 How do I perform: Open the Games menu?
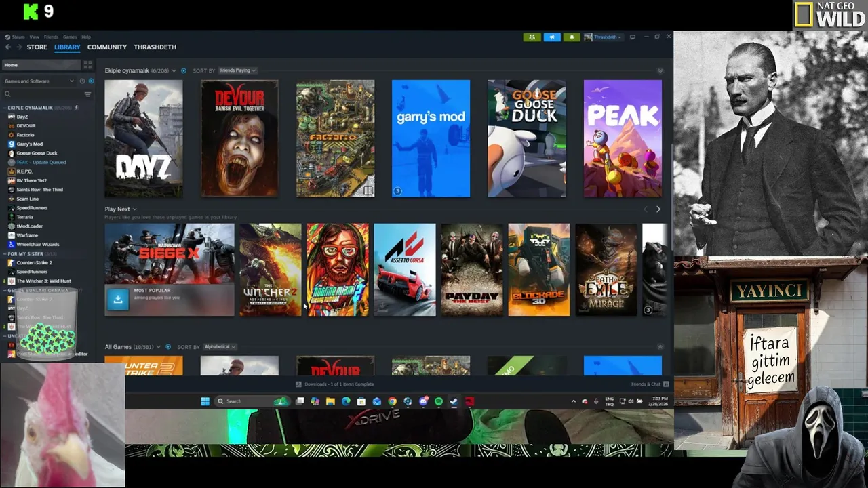70,37
